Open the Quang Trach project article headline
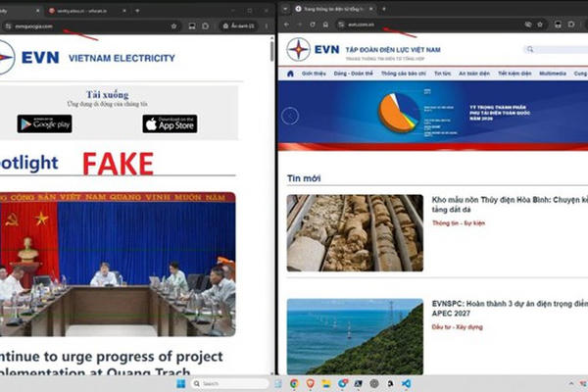 click(112, 364)
